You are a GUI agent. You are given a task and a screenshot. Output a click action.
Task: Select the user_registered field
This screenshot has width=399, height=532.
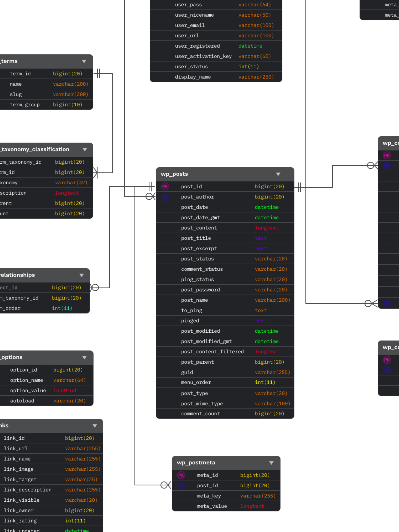click(x=216, y=46)
